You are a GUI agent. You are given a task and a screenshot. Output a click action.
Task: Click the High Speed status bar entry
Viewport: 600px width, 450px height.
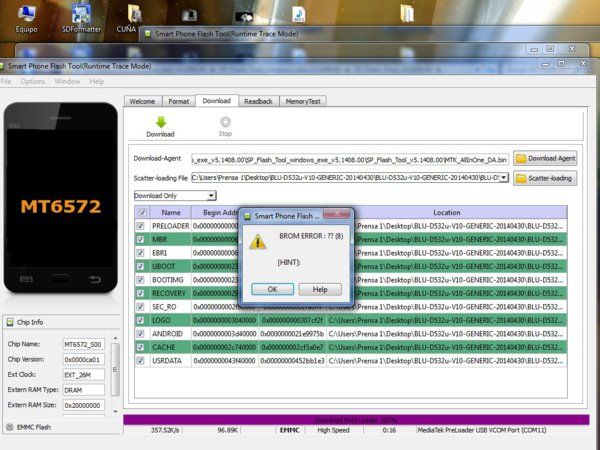tap(333, 430)
